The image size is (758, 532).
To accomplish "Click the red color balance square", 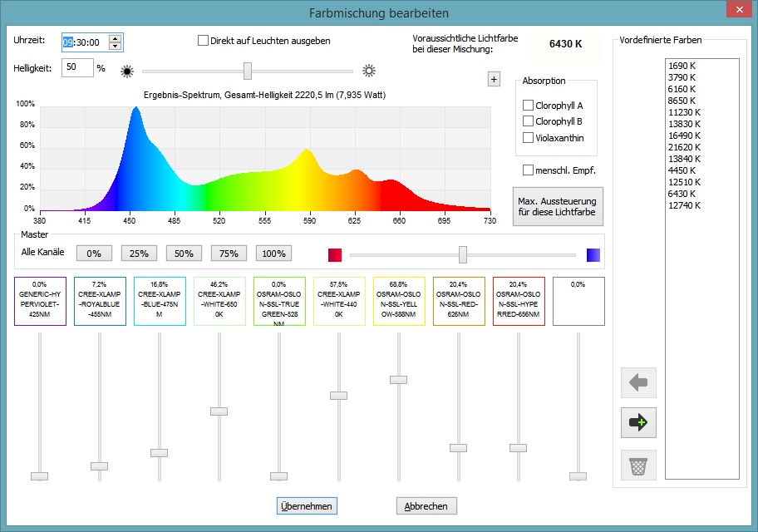I will click(336, 254).
